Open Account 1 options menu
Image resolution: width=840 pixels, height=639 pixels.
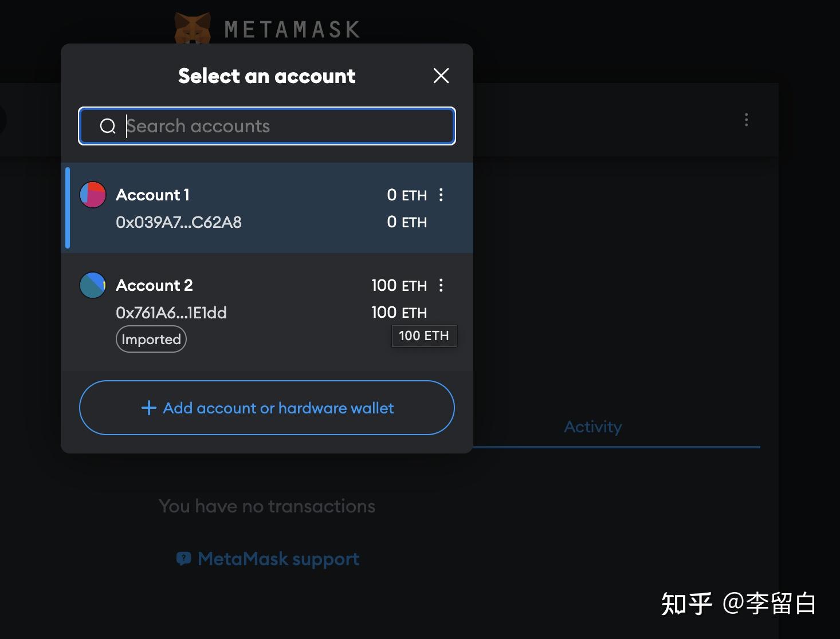click(x=441, y=195)
